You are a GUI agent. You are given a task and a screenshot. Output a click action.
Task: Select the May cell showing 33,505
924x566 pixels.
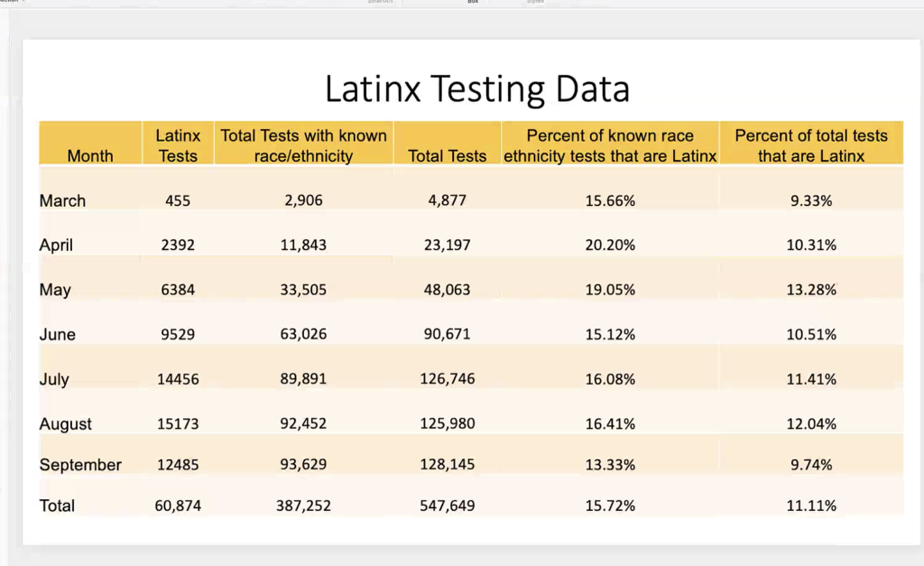(303, 290)
